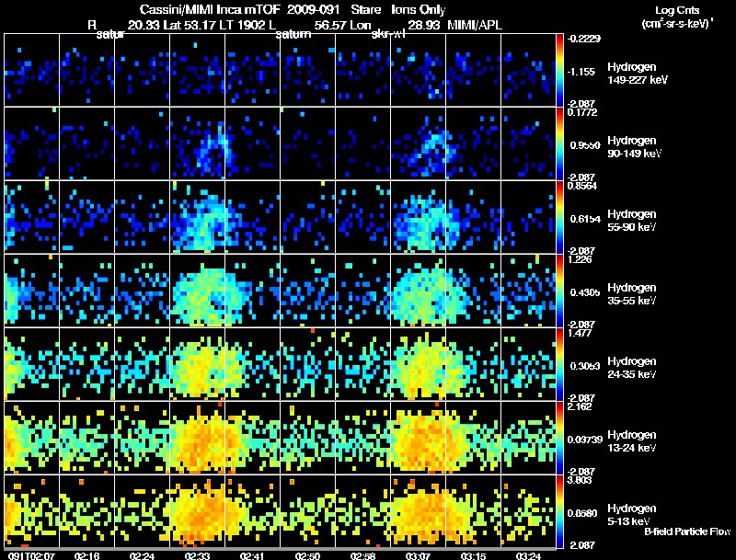This screenshot has width=736, height=560.
Task: Click the 'MIMI/APL' credit text
Action: pos(475,25)
